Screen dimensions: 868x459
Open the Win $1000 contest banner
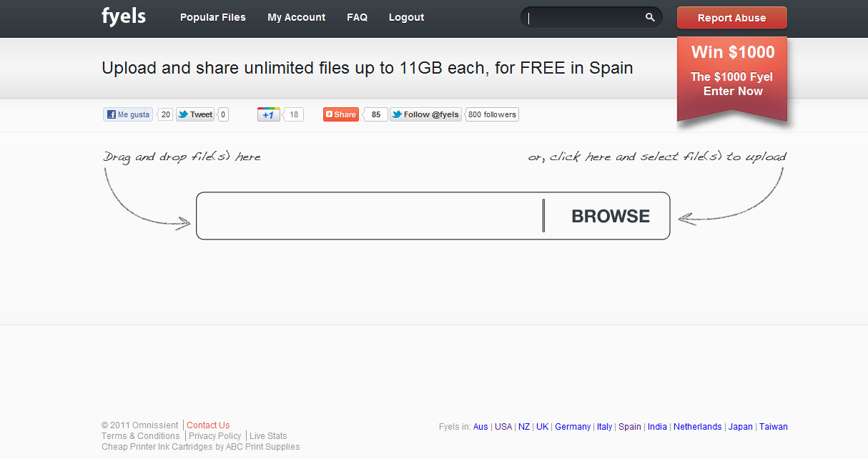coord(732,71)
